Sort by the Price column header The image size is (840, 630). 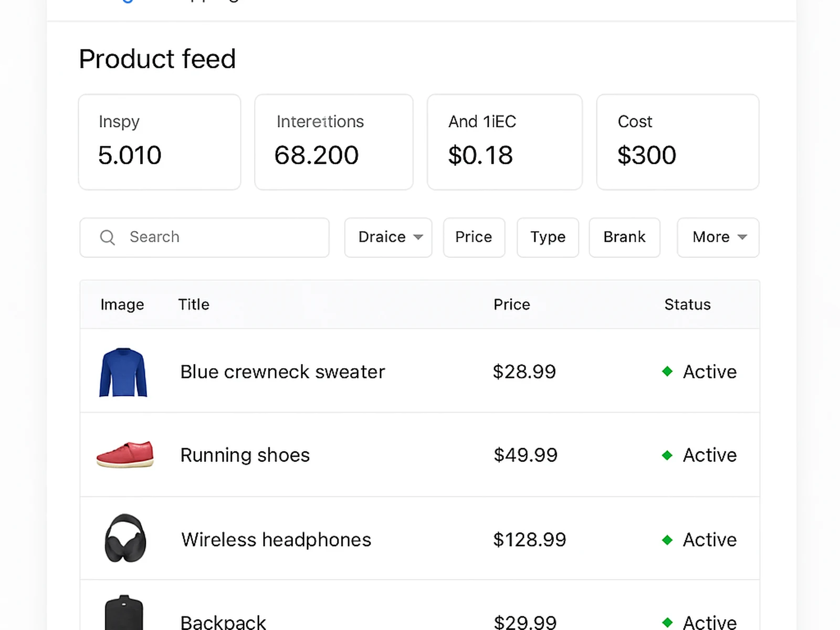click(512, 304)
